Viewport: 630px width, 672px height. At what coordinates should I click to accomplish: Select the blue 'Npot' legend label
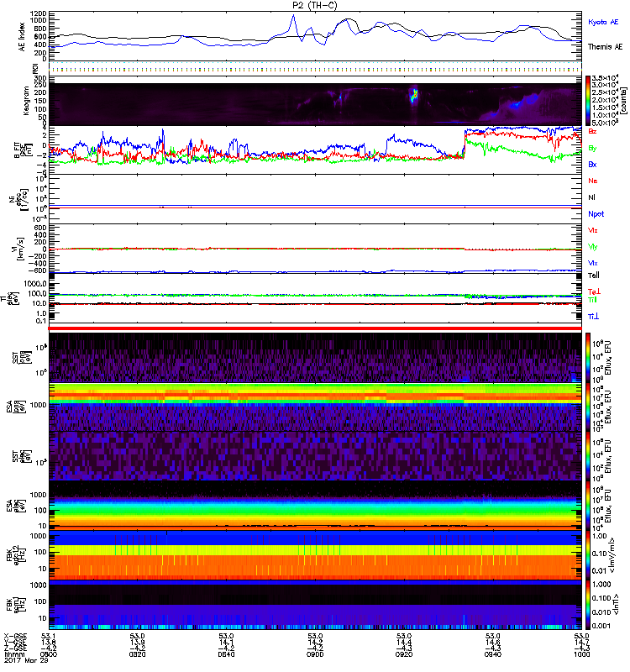tap(596, 214)
